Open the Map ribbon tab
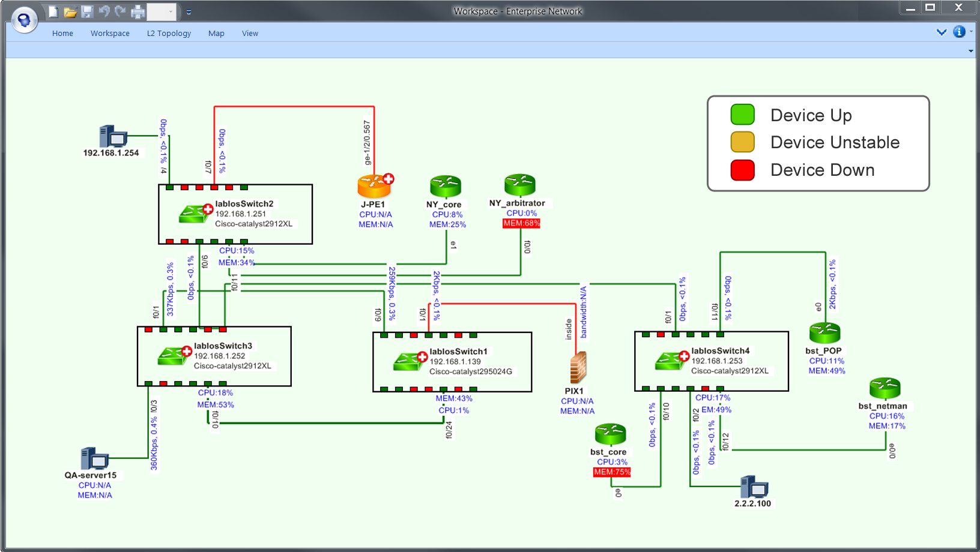 click(216, 33)
